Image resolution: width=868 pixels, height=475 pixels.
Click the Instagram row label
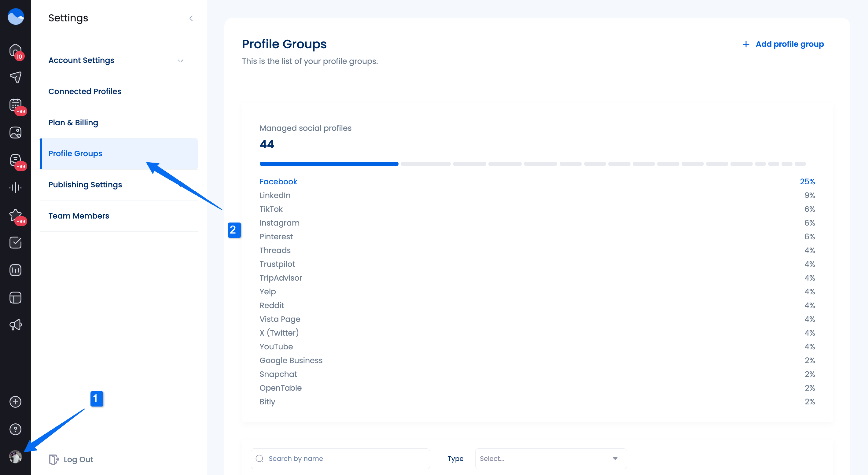click(279, 223)
